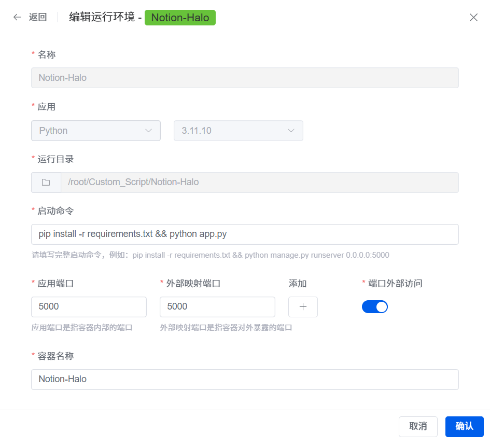Click the 启动命令 input field
490x448 pixels.
point(245,234)
